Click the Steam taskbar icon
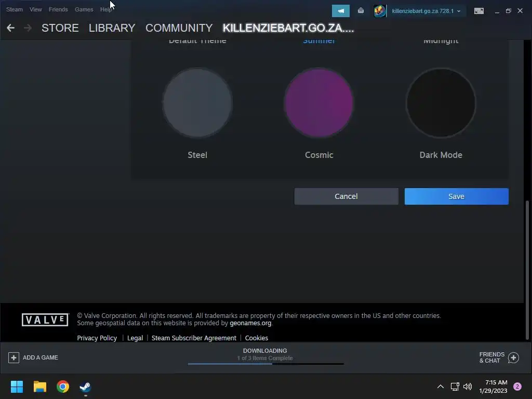532x399 pixels. pyautogui.click(x=85, y=387)
